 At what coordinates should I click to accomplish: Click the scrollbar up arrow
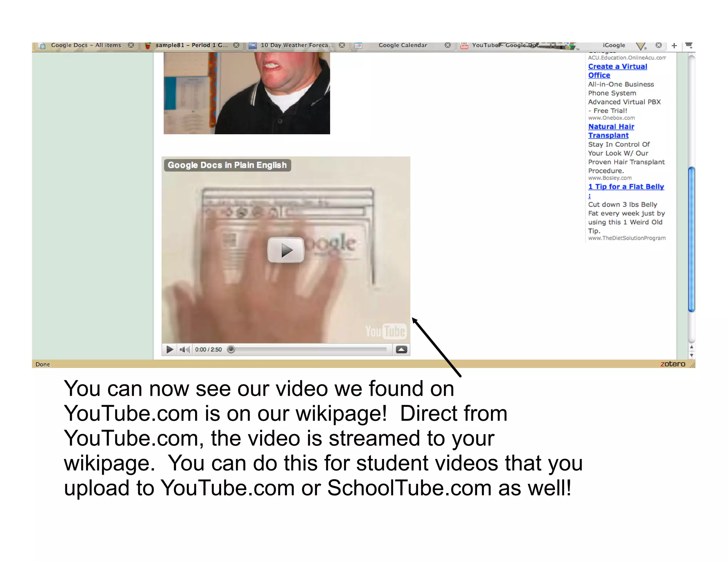(x=691, y=347)
